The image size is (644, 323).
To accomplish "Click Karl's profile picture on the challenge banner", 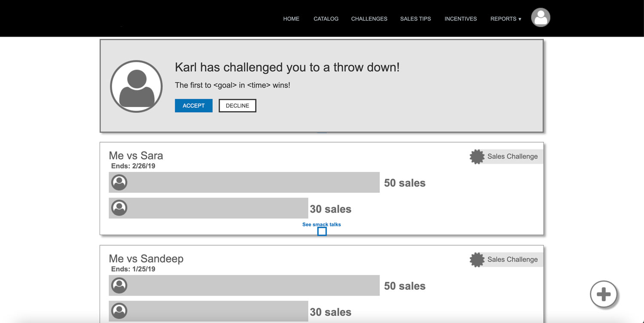I will click(x=136, y=86).
